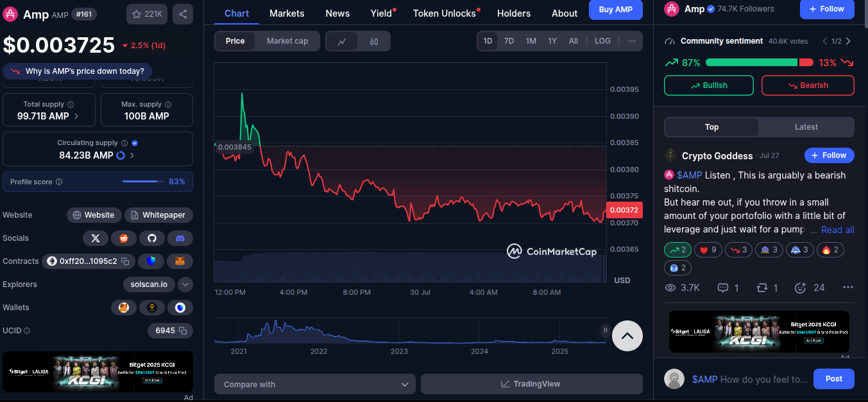
Task: React with the fire emoji showing 2
Action: (831, 250)
